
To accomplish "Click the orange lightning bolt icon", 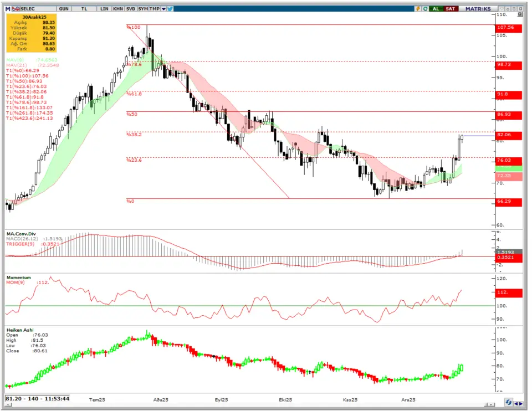I will click(x=418, y=9).
